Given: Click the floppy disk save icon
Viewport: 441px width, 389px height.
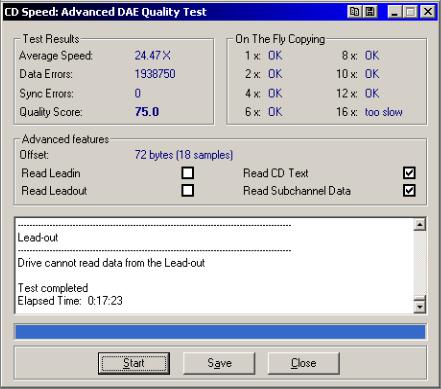Looking at the screenshot, I should click(x=370, y=12).
